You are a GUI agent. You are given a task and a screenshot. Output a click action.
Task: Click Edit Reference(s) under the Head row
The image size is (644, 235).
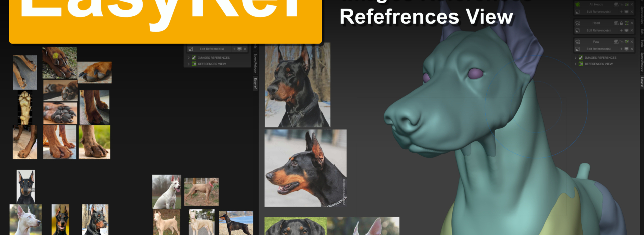point(599,30)
